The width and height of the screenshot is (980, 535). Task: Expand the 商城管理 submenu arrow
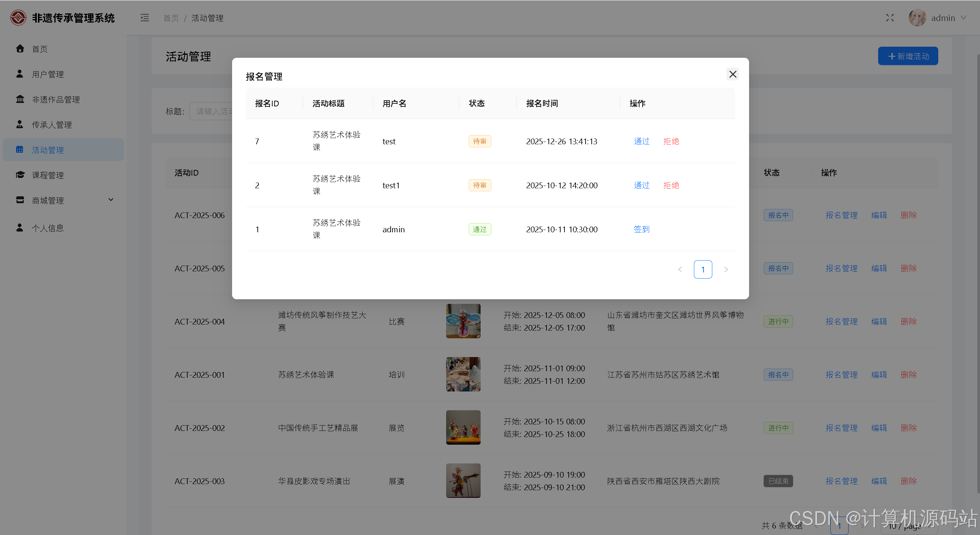click(111, 200)
